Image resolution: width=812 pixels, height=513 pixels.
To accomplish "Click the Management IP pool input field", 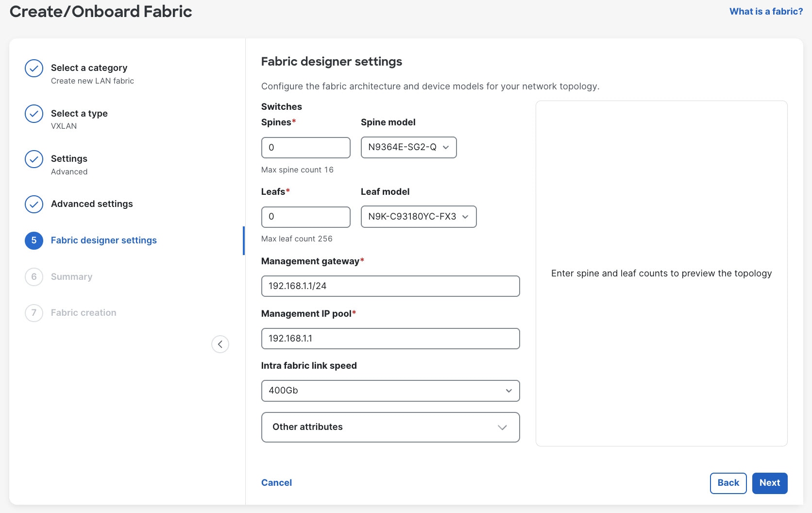I will [390, 339].
